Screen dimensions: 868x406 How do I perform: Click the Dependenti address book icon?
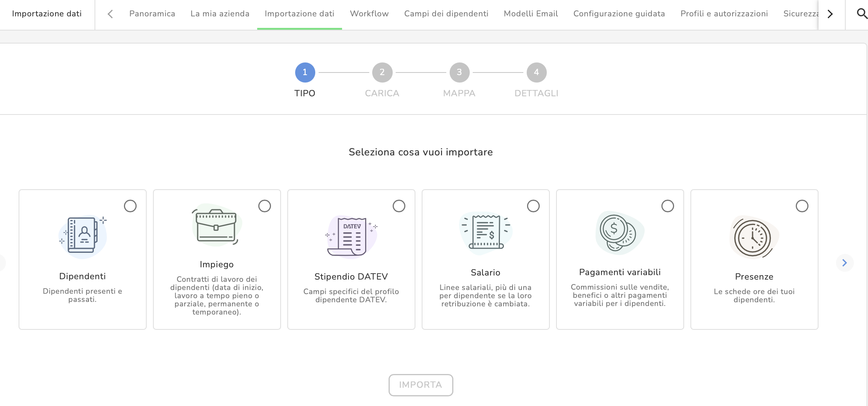[x=83, y=236]
